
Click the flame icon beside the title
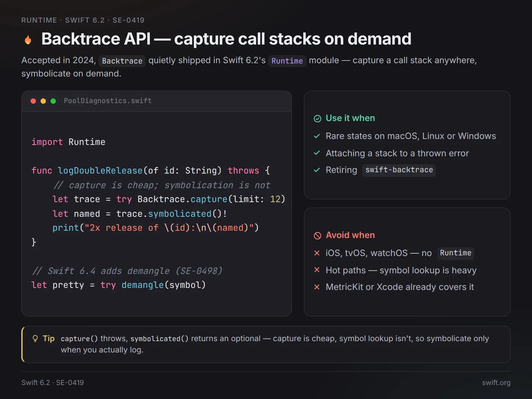point(28,40)
